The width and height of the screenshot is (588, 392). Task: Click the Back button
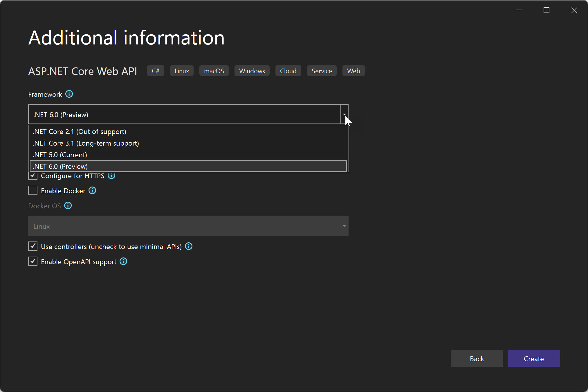[x=477, y=359]
